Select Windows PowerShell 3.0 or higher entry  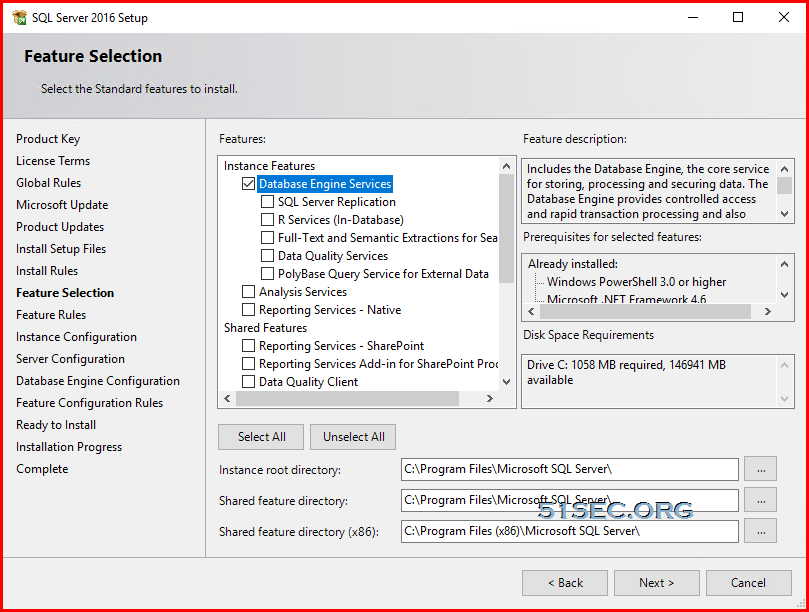[x=636, y=282]
